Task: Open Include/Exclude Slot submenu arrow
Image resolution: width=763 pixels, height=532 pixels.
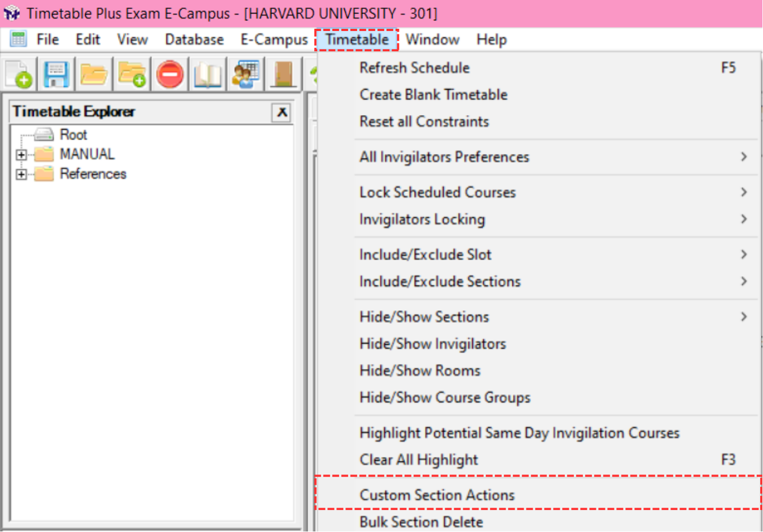Action: coord(744,254)
